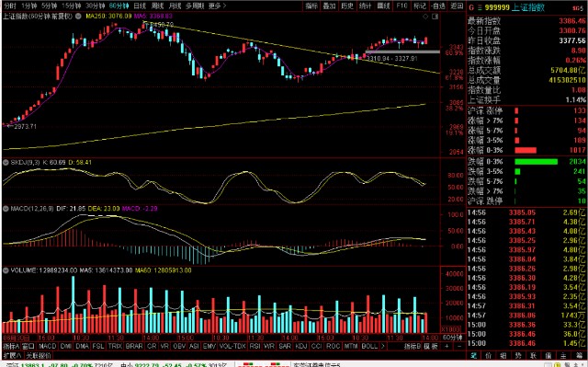The image size is (588, 367).
Task: Switch indicator to FSL
Action: point(98,346)
